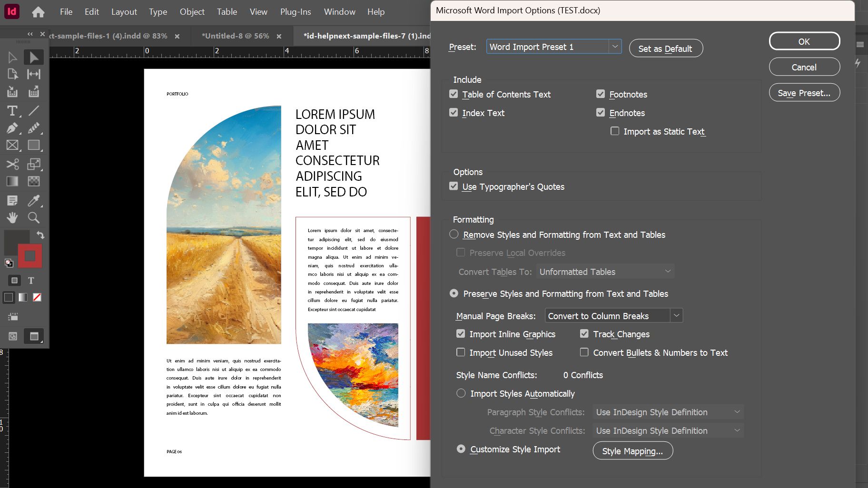
Task: Toggle Use Typographer's Quotes checkbox
Action: pos(454,186)
